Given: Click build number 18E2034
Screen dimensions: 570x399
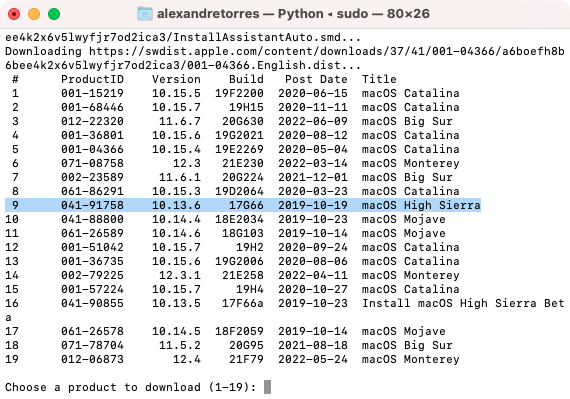Looking at the screenshot, I should (x=239, y=219).
